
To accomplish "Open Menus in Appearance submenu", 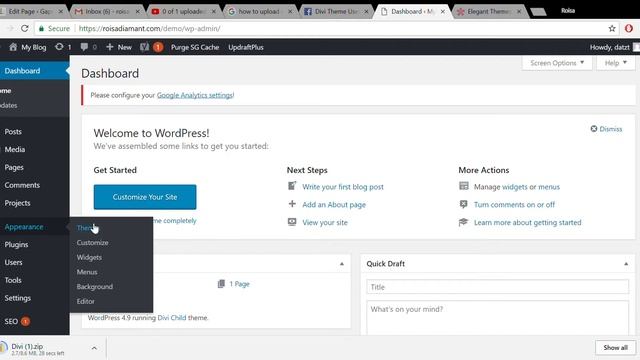I will pos(87,272).
